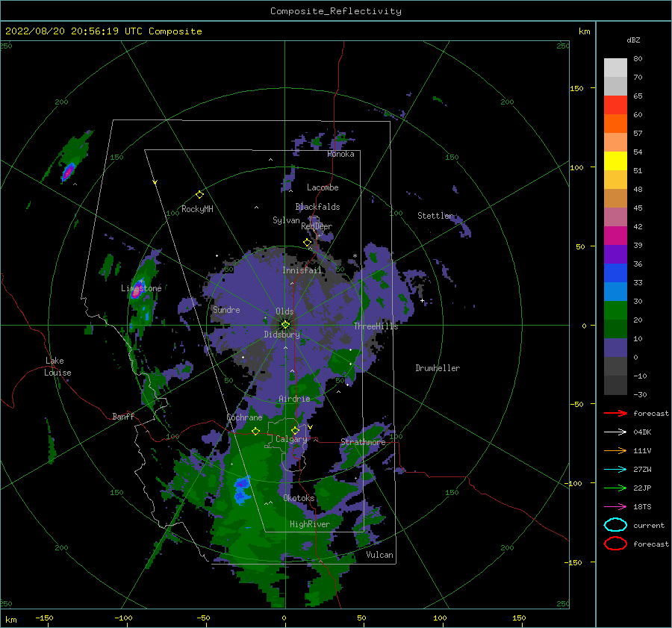Select the 80 dBZ color swatch
Screen dimensions: 672x628
point(615,67)
